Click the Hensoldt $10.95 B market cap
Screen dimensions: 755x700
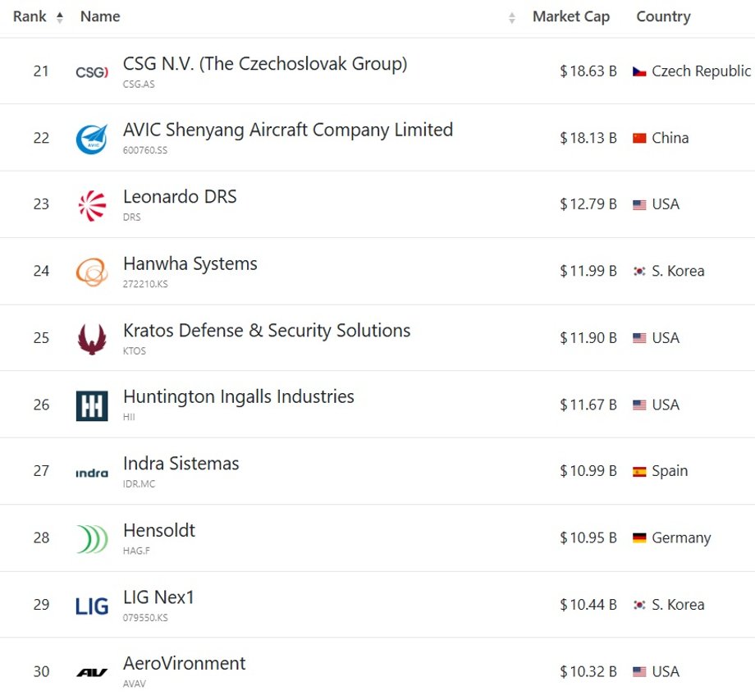click(x=588, y=538)
